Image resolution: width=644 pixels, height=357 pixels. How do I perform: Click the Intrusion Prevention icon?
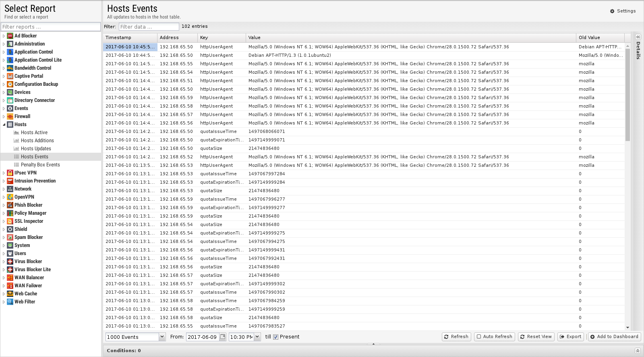(x=10, y=181)
